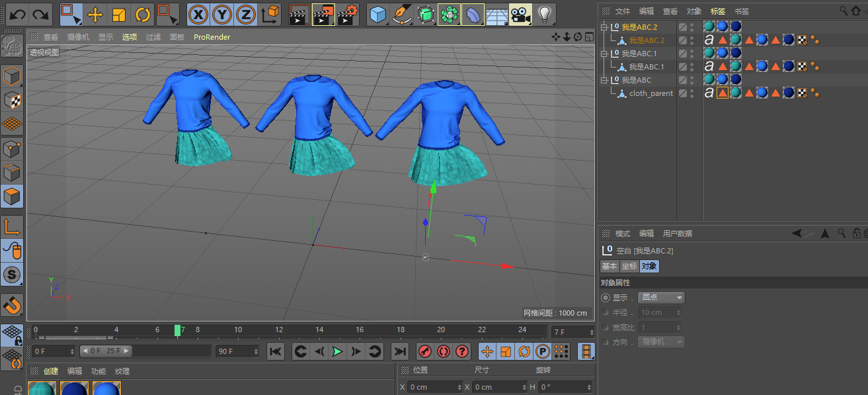The height and width of the screenshot is (395, 868).
Task: Toggle Z axis lock
Action: [x=246, y=14]
